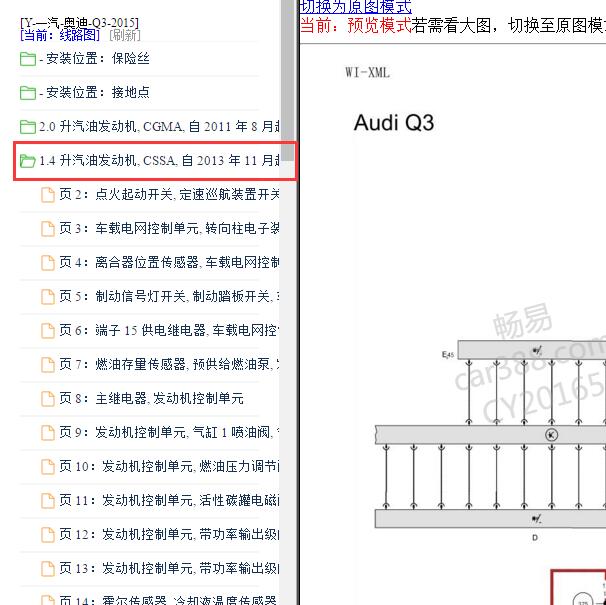Open 页 14: 霍尔传感器 diagram

pos(169,600)
